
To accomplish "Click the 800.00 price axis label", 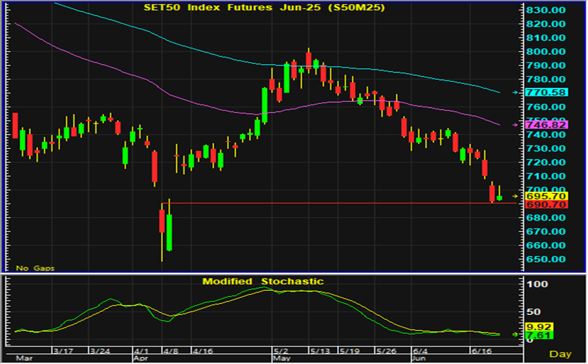I will 546,52.
